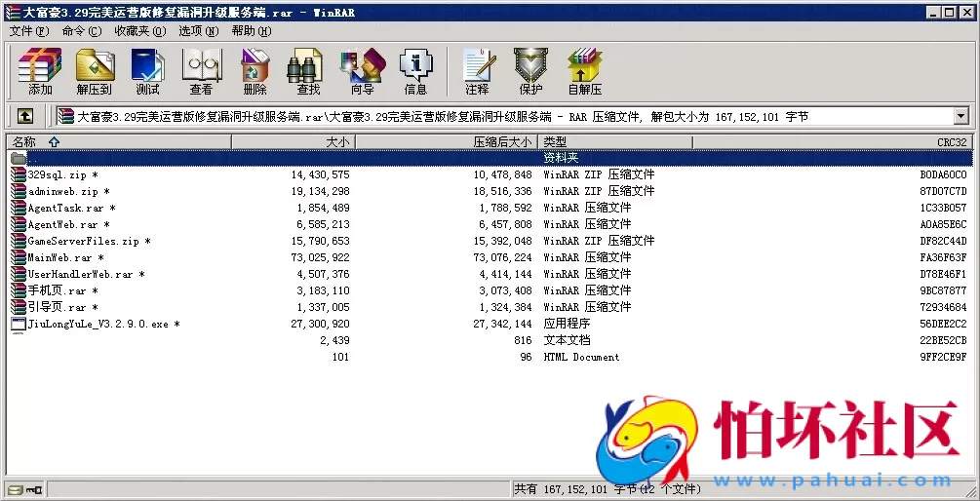
Task: Click the parent folder icon in list
Action: (19, 158)
